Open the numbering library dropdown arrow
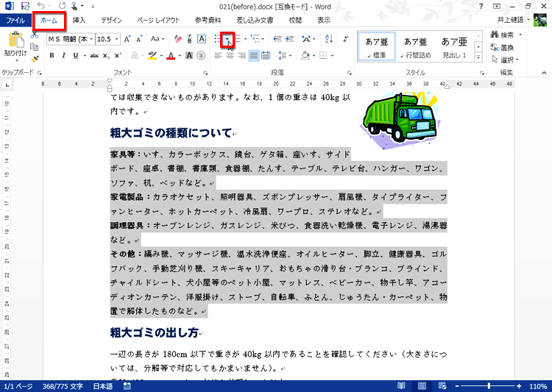 tap(245, 39)
